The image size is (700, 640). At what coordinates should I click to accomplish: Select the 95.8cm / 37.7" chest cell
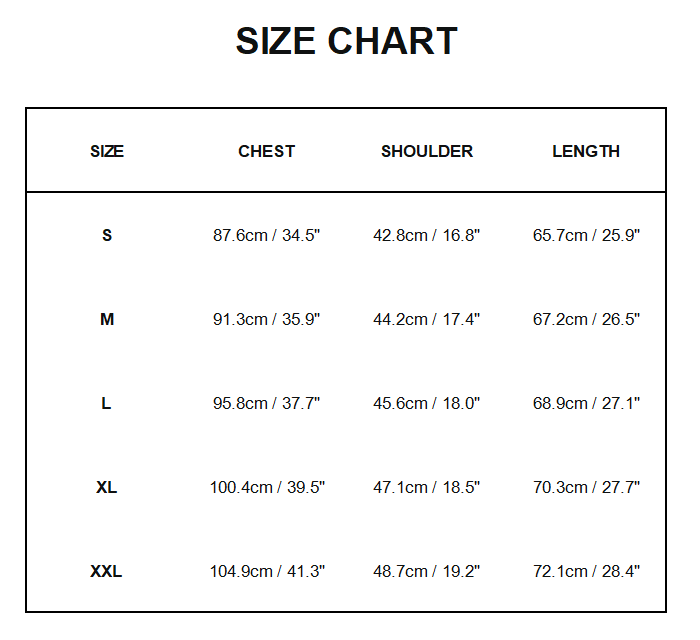266,404
